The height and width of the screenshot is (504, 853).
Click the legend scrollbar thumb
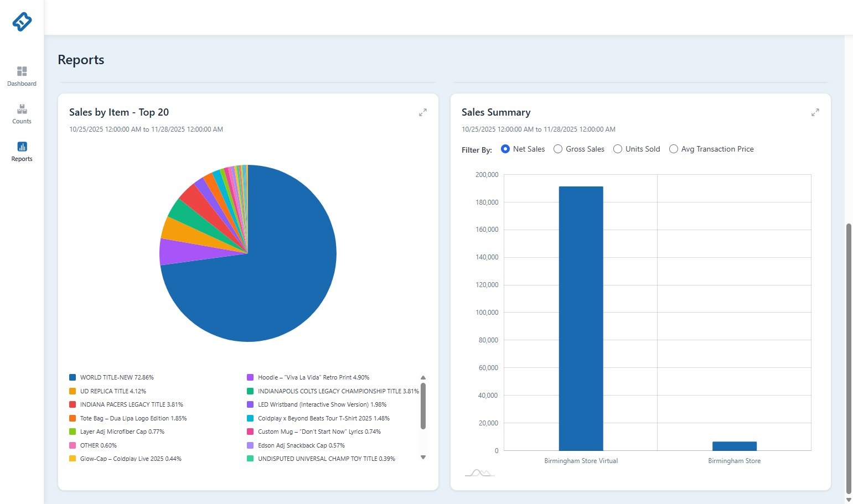(x=423, y=406)
